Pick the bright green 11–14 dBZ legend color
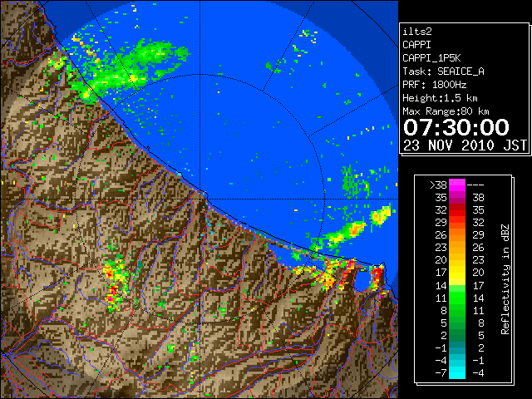 [x=457, y=298]
